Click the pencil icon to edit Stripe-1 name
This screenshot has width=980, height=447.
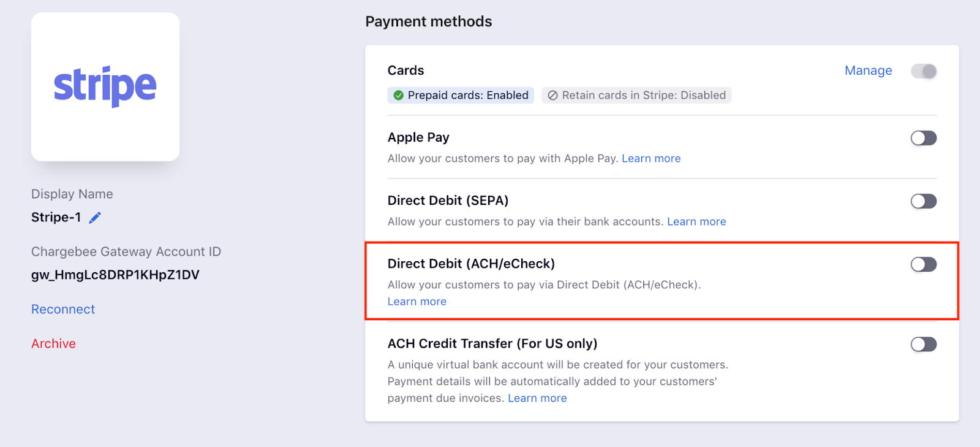[x=94, y=216]
